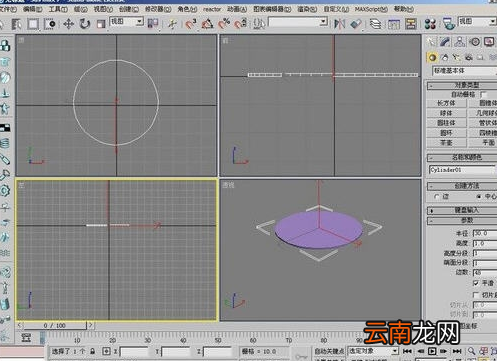Image resolution: width=497 pixels, height=361 pixels.
Task: Click the 长方体 (Box) object button
Action: click(446, 103)
